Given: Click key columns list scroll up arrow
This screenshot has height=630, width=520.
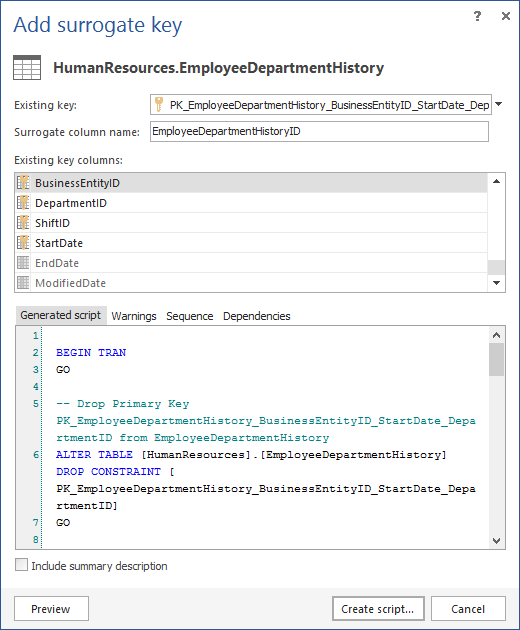Looking at the screenshot, I should [496, 182].
